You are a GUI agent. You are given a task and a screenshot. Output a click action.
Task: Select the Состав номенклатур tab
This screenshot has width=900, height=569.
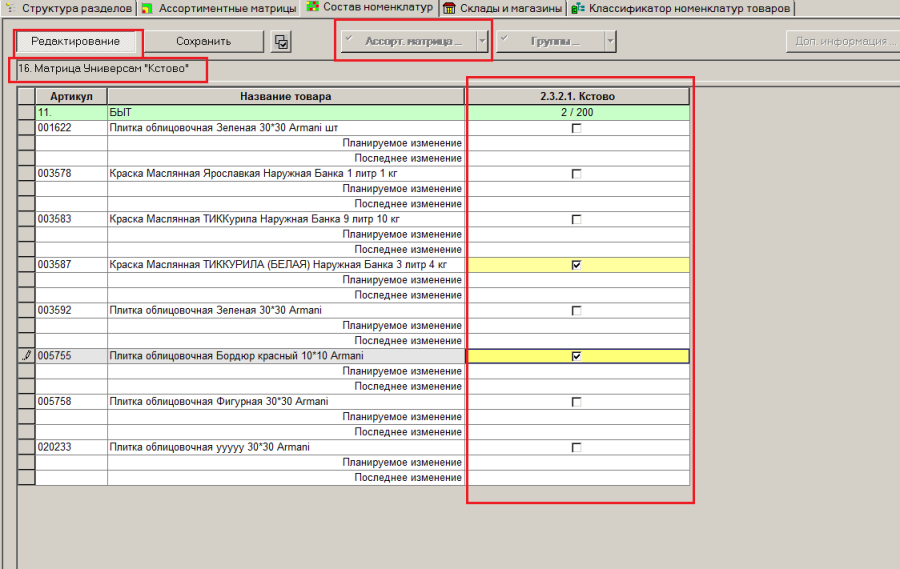(x=370, y=7)
